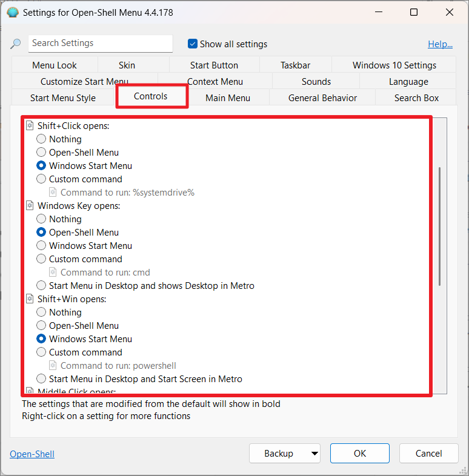Click the vertical scrollbar in the settings list

click(440, 225)
